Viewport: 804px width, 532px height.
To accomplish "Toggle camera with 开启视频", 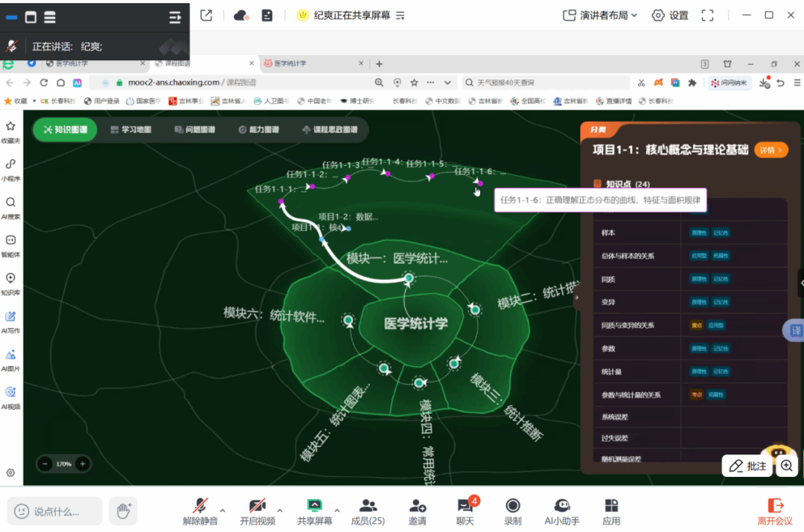I will (x=258, y=507).
